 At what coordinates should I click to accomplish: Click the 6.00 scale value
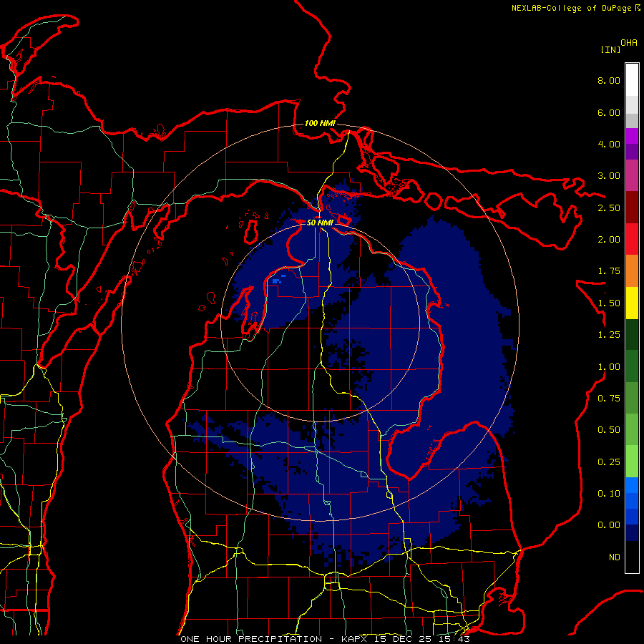coord(609,112)
